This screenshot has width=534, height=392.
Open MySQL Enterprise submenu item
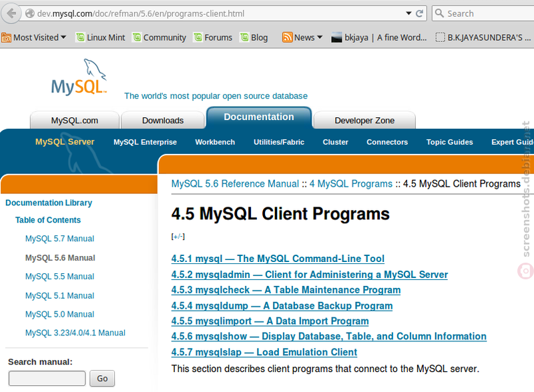click(x=145, y=142)
